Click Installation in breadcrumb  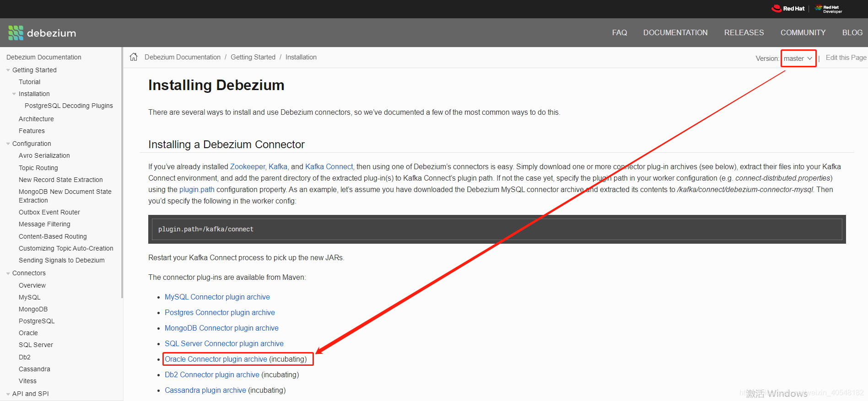coord(301,57)
